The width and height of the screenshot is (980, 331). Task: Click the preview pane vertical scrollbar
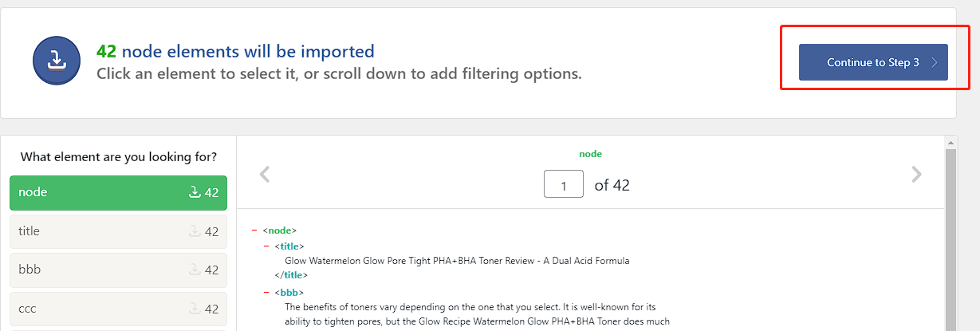[950, 239]
